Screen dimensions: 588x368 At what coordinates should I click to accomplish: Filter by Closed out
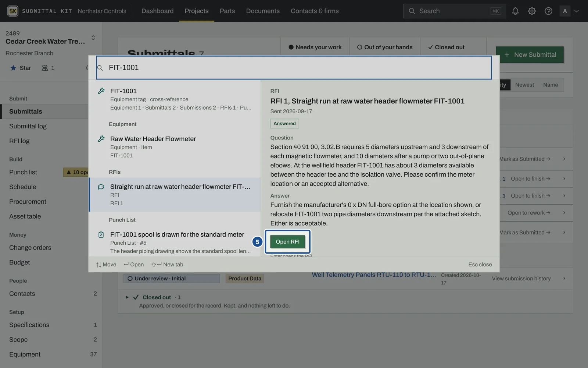pos(446,47)
